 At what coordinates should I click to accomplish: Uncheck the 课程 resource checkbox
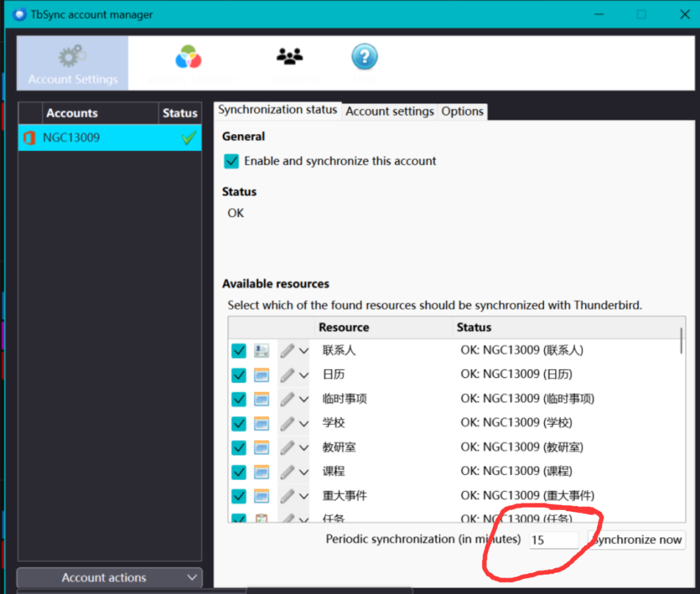tap(239, 472)
